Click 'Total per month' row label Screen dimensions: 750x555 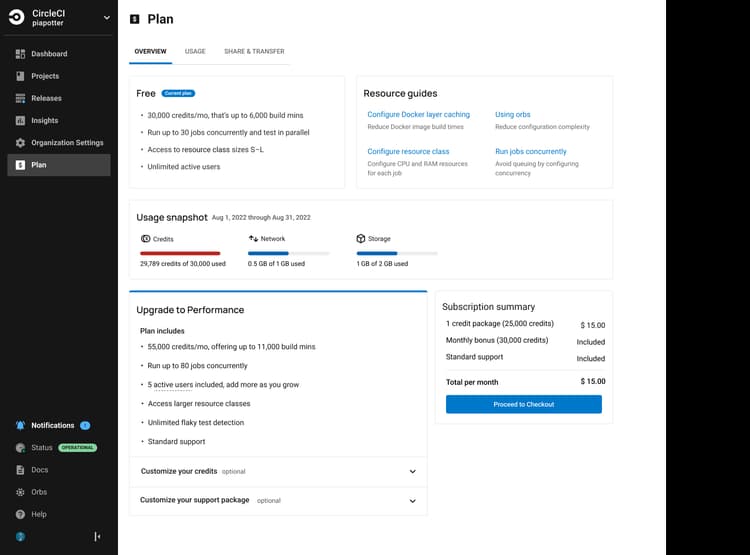(472, 382)
